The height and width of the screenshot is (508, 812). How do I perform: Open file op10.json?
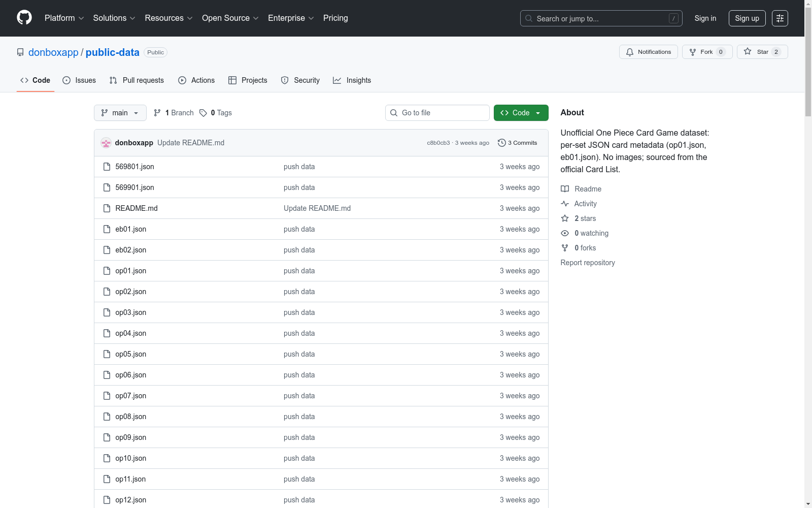pos(131,458)
